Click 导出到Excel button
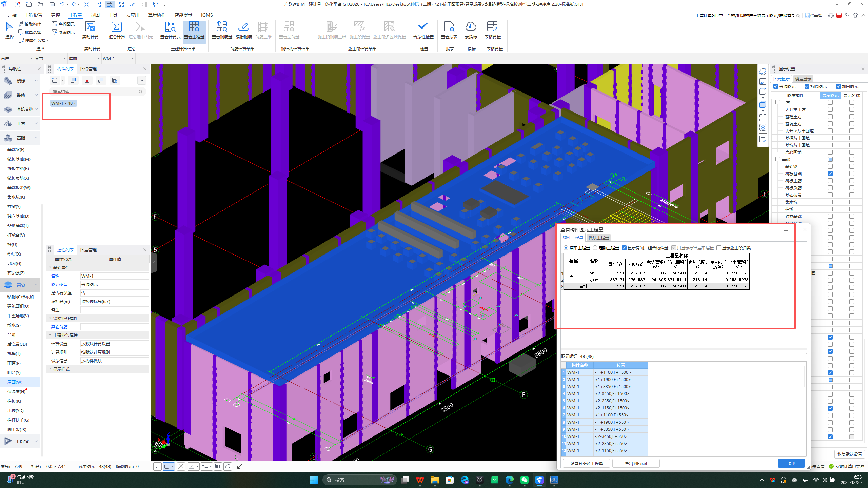 point(635,463)
